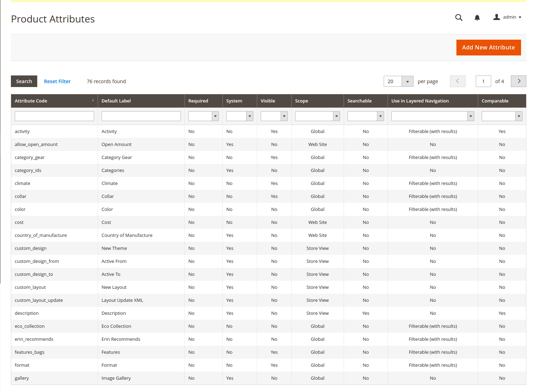Open the gallery attribute row
Screen dimensions: 533x392
coord(268,378)
